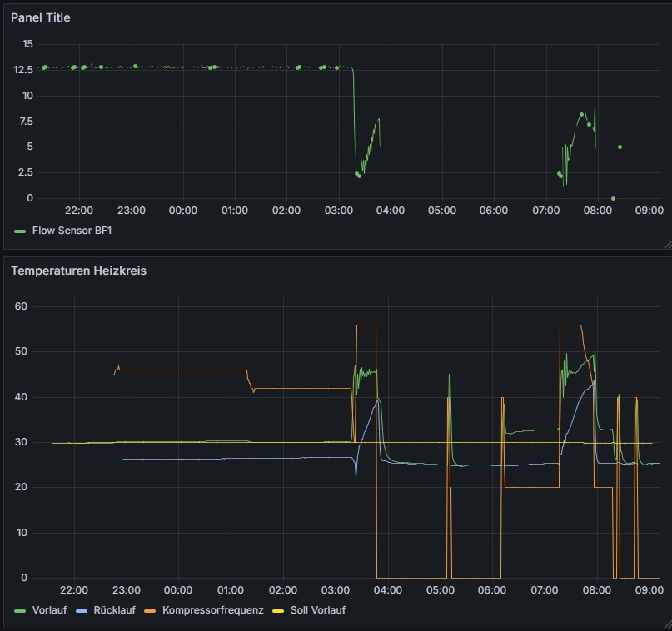Image resolution: width=672 pixels, height=631 pixels.
Task: Click the green Flow Sensor BF1 legend marker
Action: [x=21, y=231]
